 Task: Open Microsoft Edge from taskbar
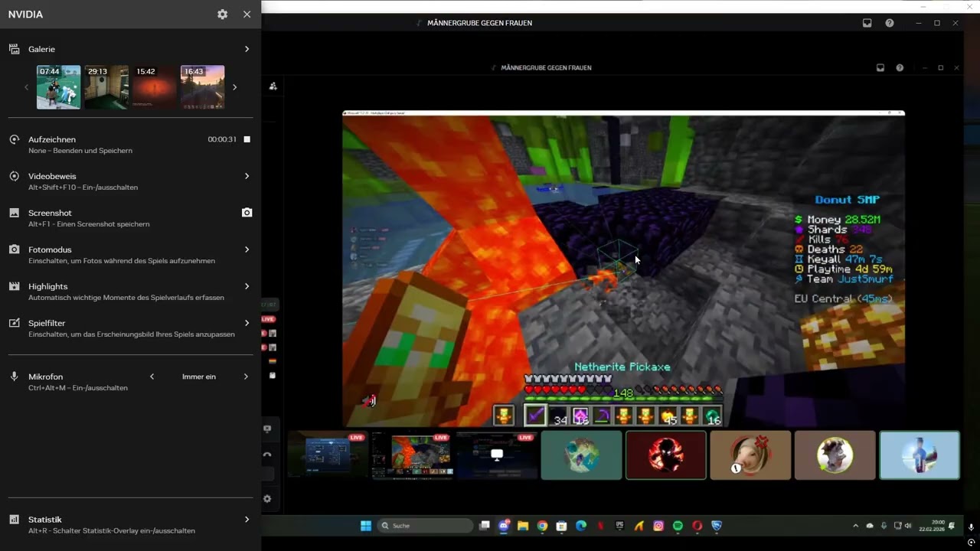(x=581, y=526)
